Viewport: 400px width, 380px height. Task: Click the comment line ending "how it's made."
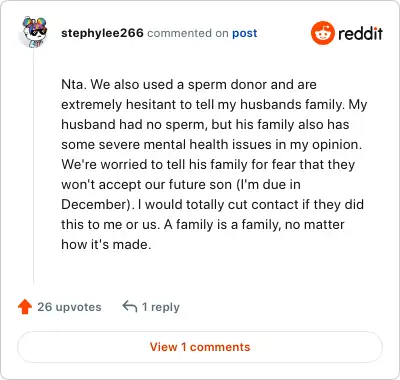pos(106,244)
